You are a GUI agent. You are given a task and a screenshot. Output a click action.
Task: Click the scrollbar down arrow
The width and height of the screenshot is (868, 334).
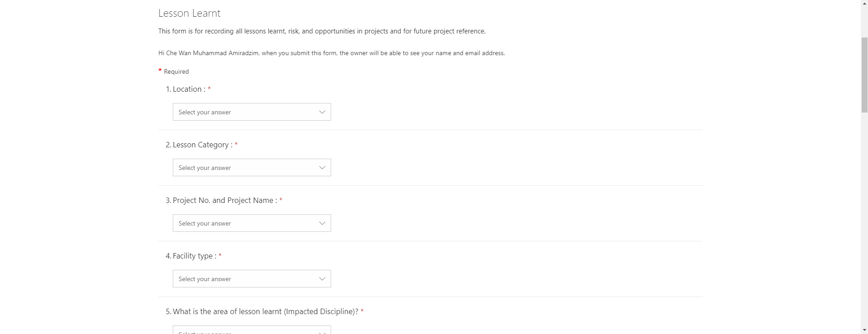[x=864, y=330]
